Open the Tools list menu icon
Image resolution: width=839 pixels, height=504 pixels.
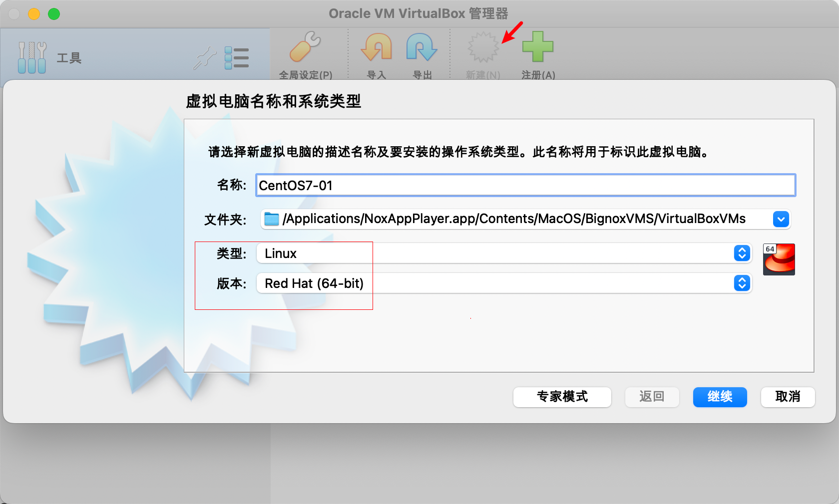tap(237, 58)
